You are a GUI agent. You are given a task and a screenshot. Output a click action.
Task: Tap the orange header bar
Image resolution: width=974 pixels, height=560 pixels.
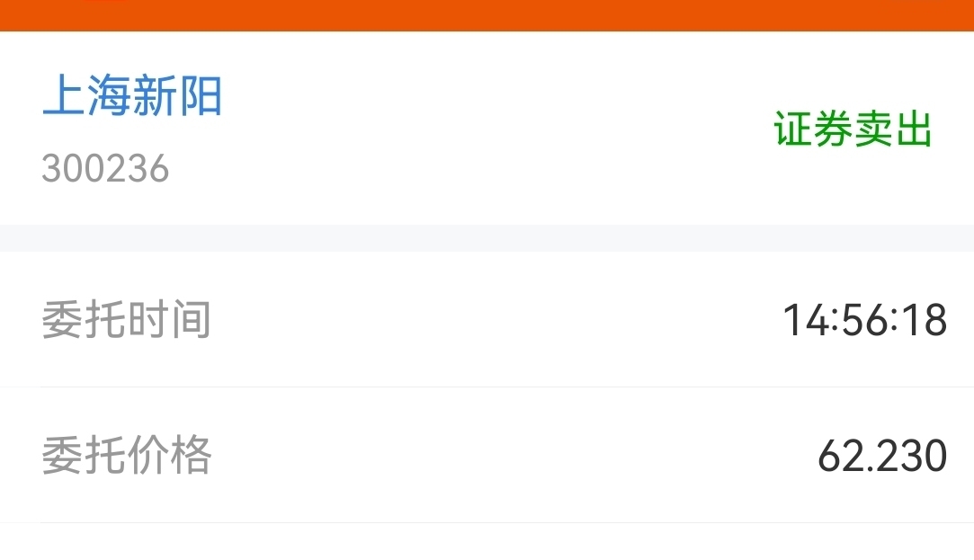[x=487, y=15]
